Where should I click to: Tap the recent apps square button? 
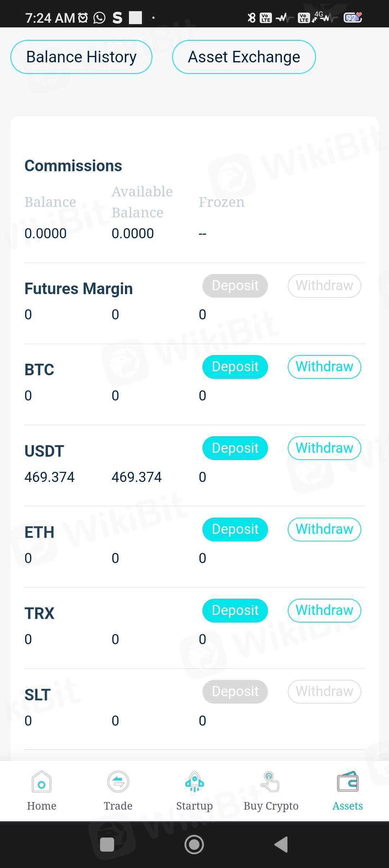pos(107,844)
